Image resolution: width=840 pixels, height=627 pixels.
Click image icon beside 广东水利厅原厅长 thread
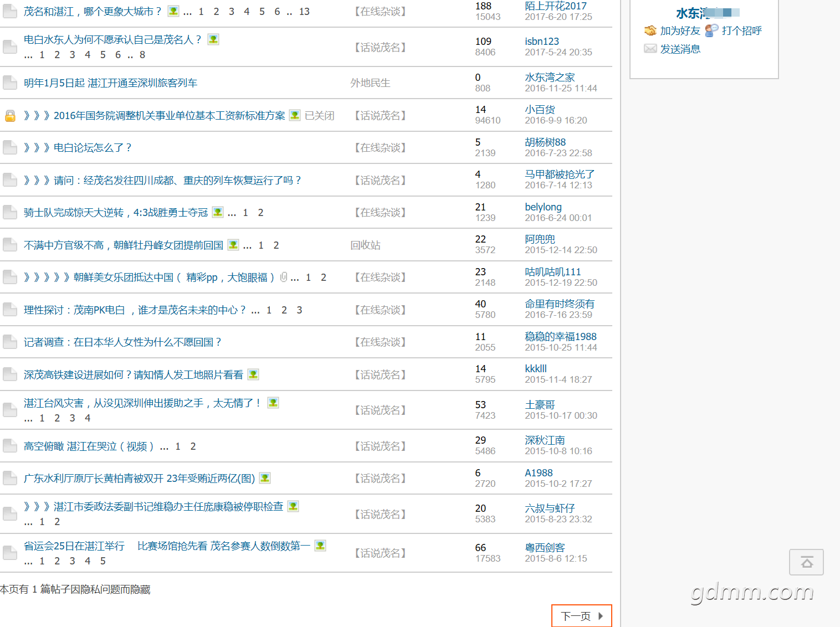click(265, 478)
